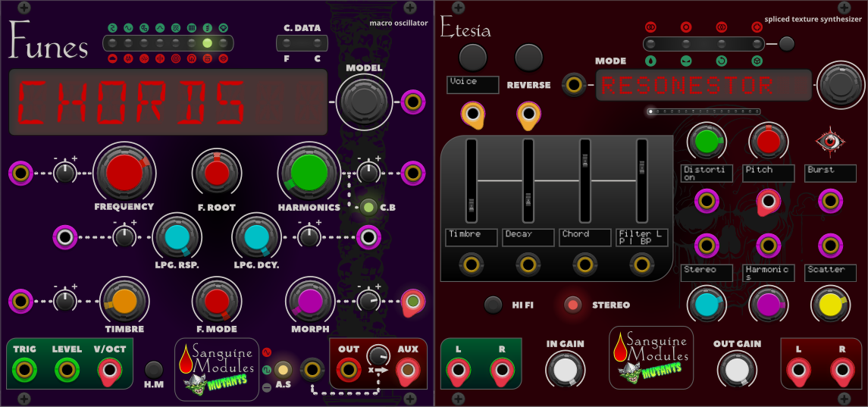Click the IN GAIN knob on Etesia
Image resolution: width=868 pixels, height=407 pixels.
click(565, 371)
